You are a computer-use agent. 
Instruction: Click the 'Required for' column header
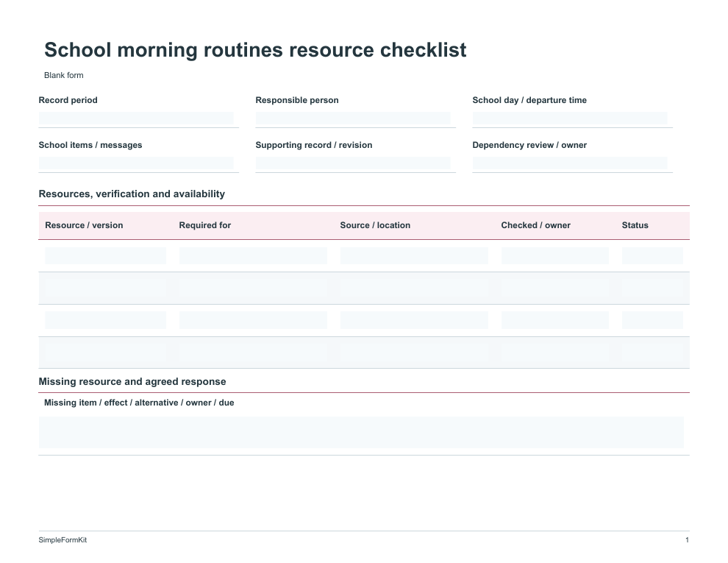click(204, 225)
